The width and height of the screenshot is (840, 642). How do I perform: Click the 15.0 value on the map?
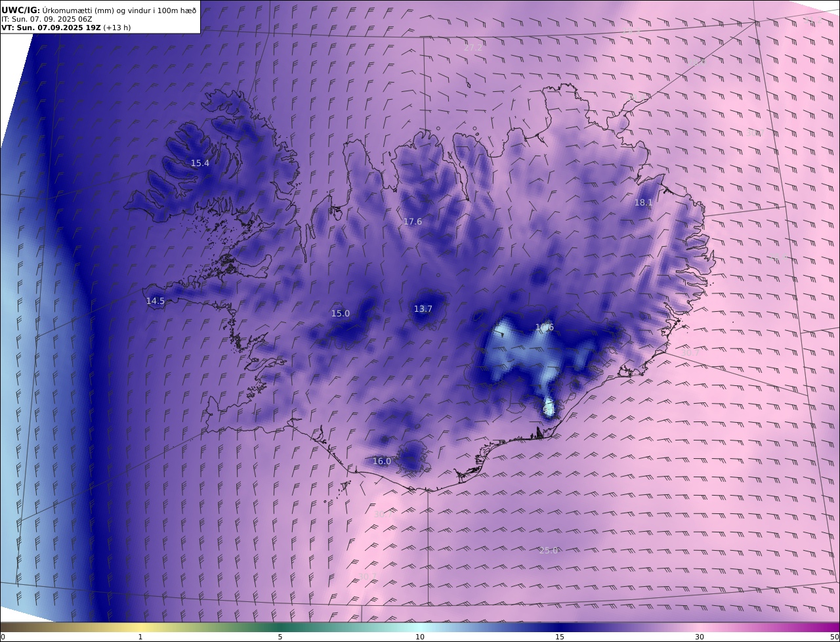[x=341, y=313]
